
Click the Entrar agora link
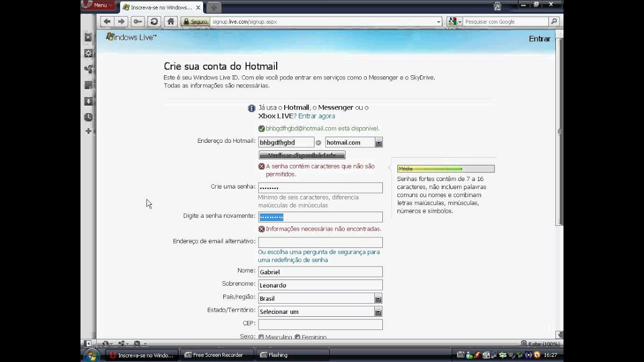tap(316, 116)
